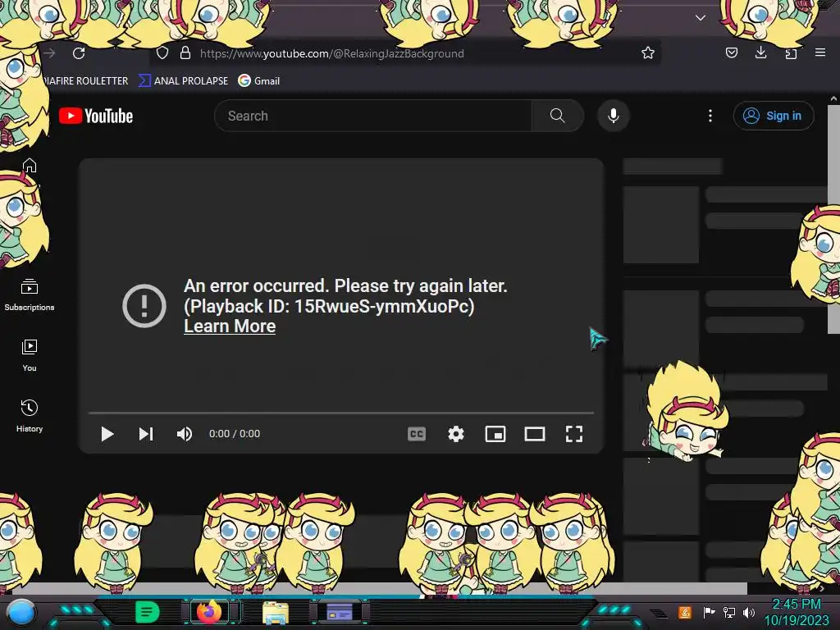Click the video progress bar
This screenshot has width=840, height=630.
pos(341,413)
